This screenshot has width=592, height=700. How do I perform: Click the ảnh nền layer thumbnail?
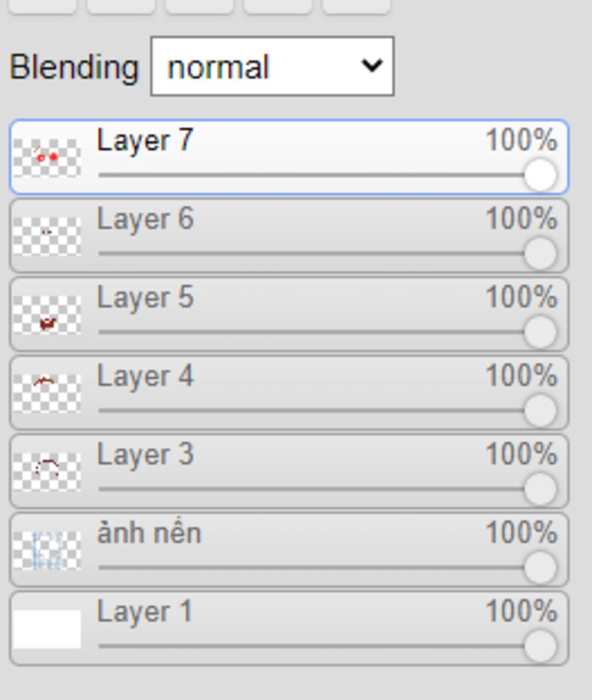point(47,550)
